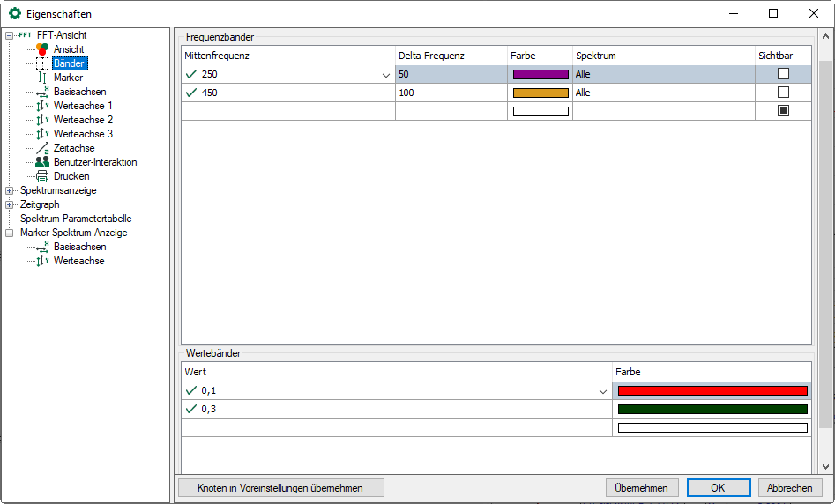Select the Werteachse 1 icon
The width and height of the screenshot is (835, 504).
tap(41, 106)
